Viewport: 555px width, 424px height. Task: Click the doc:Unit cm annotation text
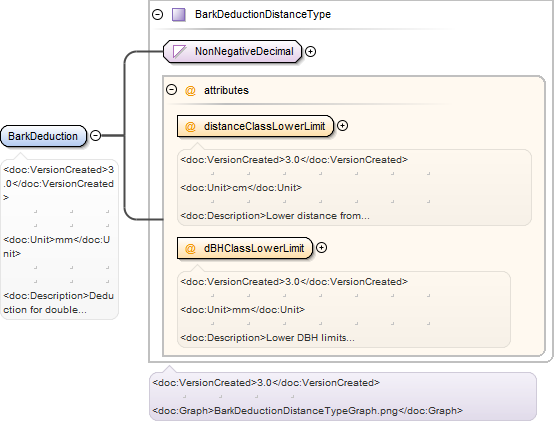241,188
